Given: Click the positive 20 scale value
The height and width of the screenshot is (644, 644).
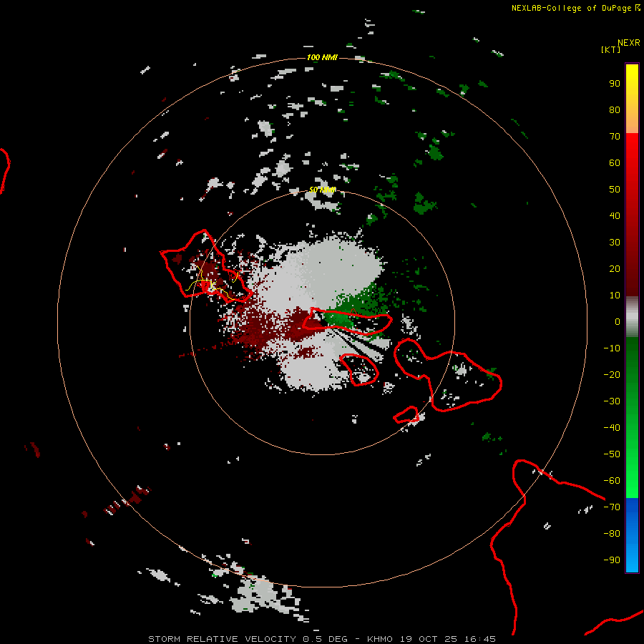Looking at the screenshot, I should [x=615, y=268].
